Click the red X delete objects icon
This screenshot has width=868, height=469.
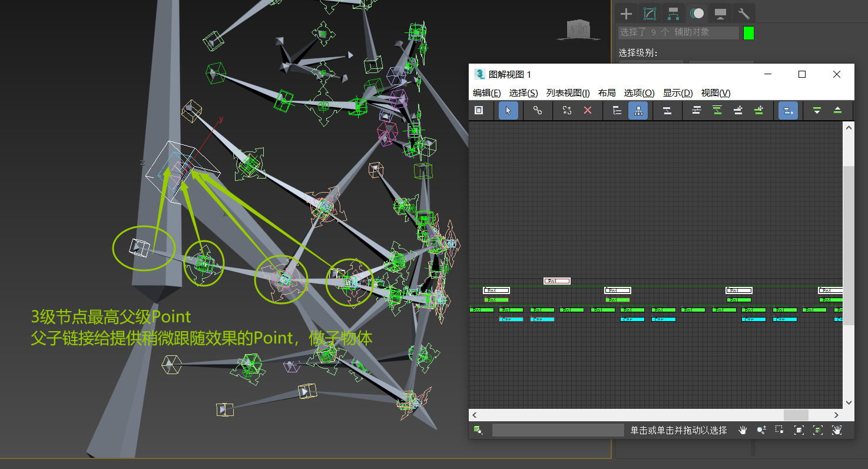588,110
